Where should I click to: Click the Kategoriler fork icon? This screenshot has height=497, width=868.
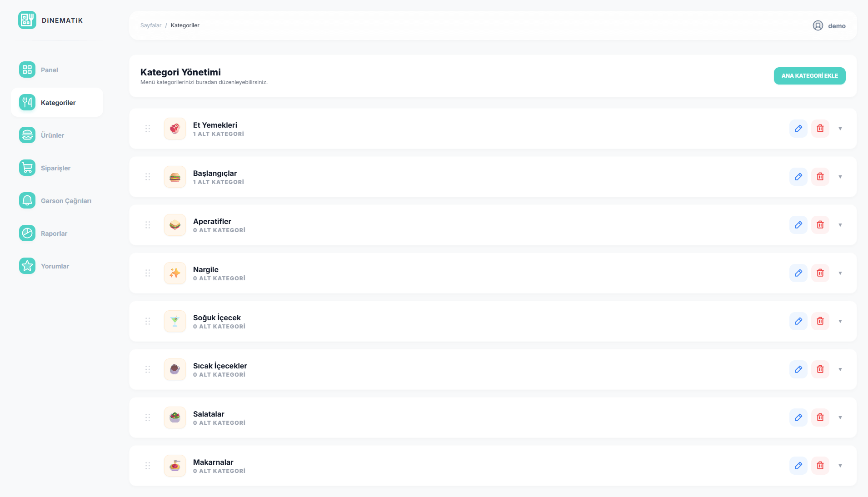(x=27, y=102)
